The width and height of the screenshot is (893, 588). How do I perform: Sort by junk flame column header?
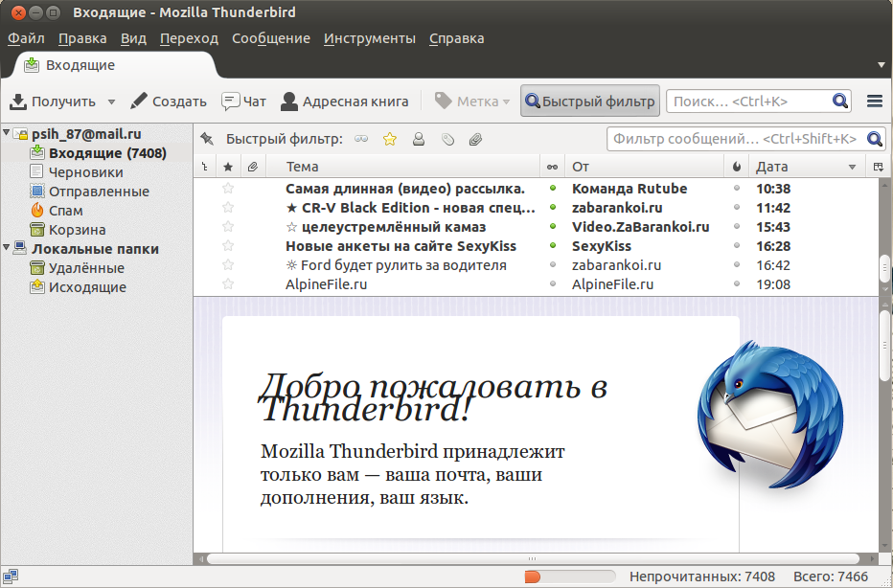737,167
